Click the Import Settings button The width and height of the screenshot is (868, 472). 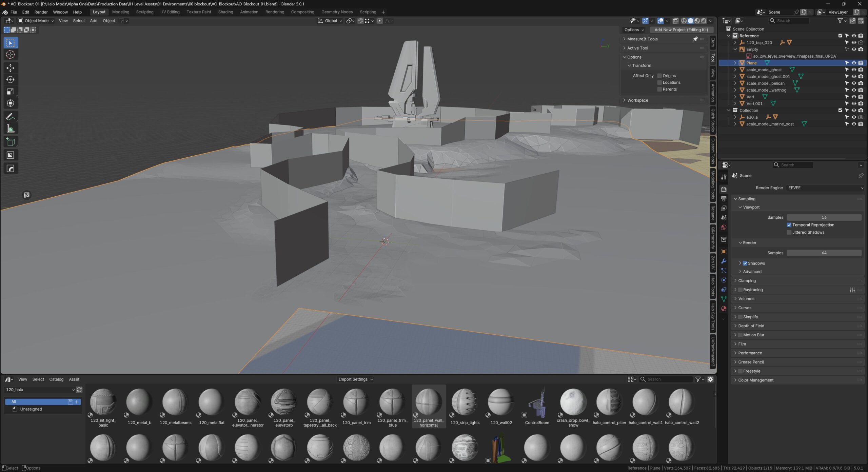click(355, 379)
